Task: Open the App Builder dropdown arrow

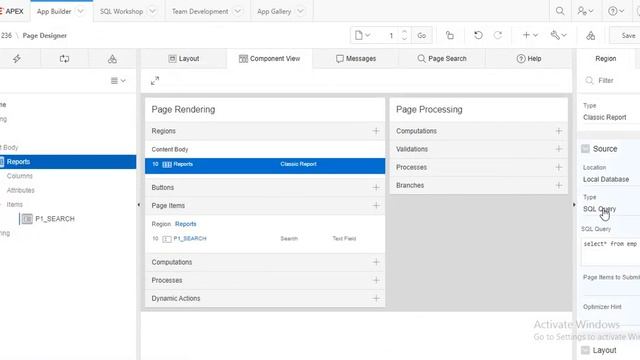Action: click(80, 11)
